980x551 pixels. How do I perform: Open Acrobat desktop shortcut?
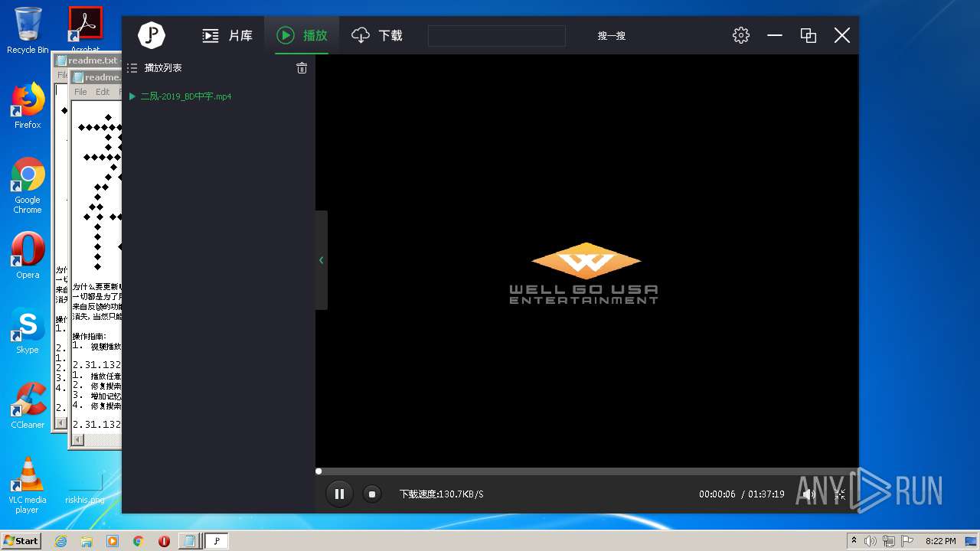85,31
